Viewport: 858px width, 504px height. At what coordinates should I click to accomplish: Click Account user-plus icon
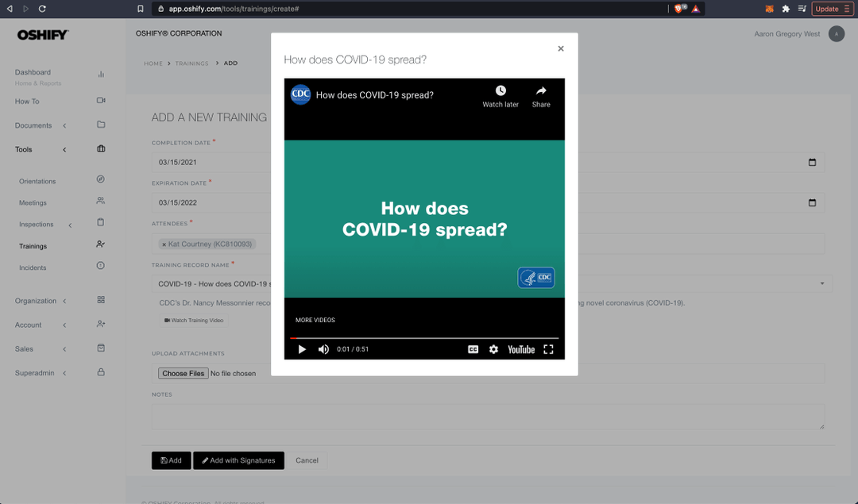pyautogui.click(x=101, y=324)
